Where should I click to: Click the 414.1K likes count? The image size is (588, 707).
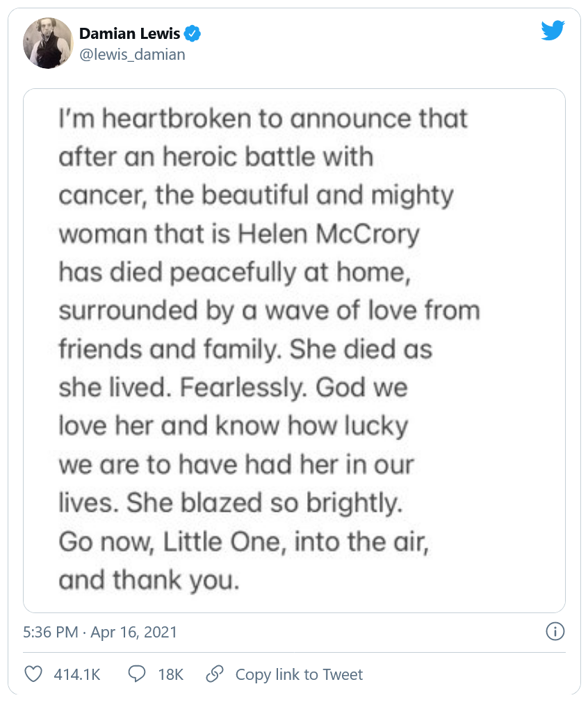coord(77,674)
